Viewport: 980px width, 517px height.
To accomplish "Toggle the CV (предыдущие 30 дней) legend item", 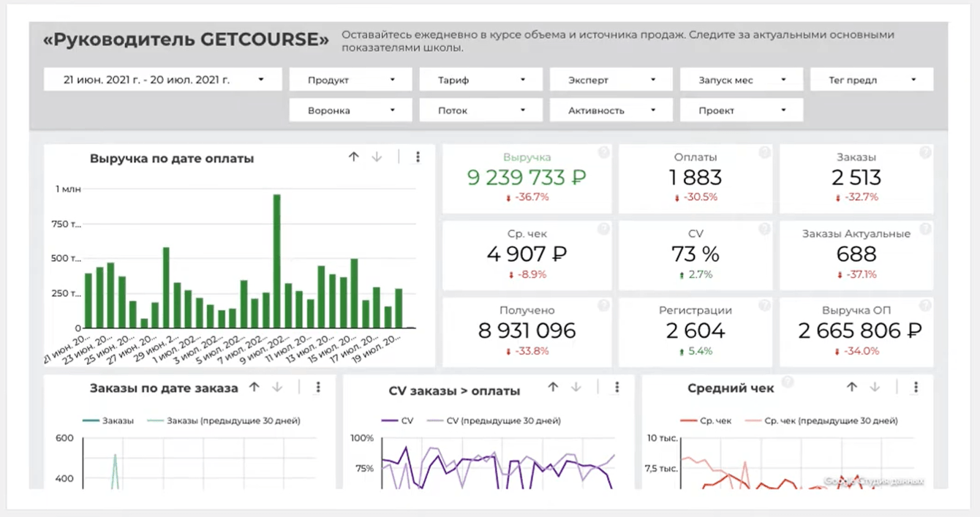I will click(x=494, y=420).
